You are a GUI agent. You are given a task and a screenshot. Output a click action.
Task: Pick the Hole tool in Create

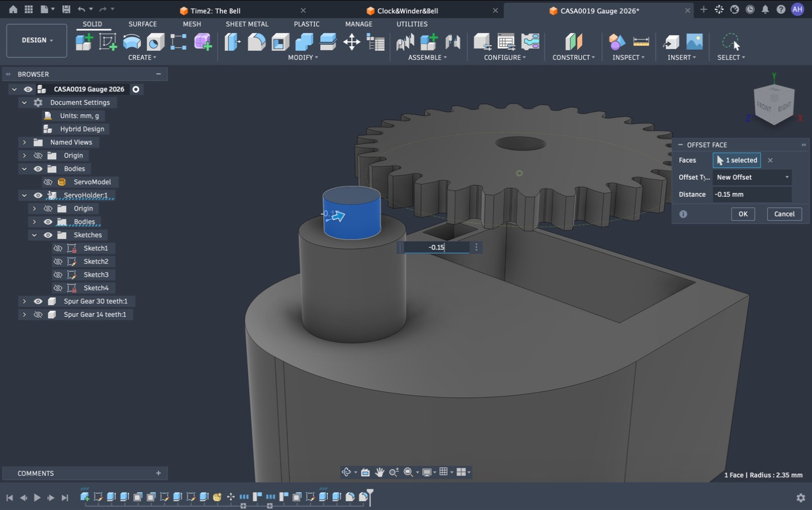(x=155, y=41)
